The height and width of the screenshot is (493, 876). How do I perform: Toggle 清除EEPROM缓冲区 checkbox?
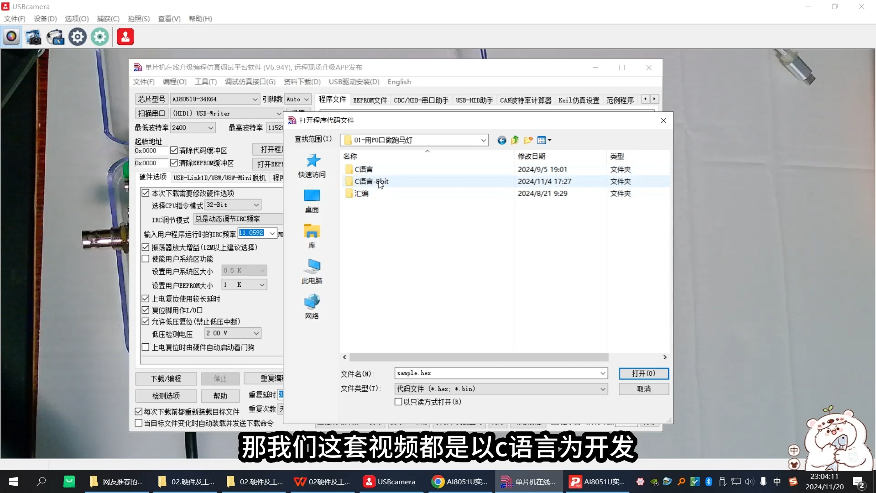(x=174, y=163)
